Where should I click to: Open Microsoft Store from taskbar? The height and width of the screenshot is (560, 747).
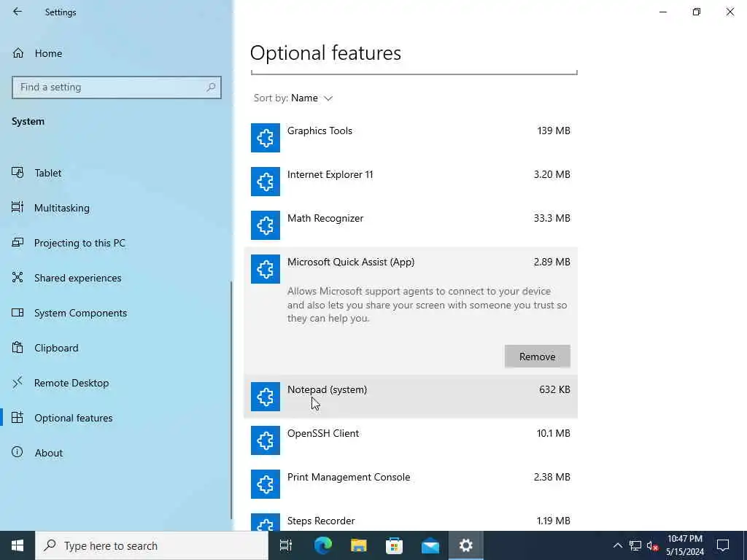395,545
